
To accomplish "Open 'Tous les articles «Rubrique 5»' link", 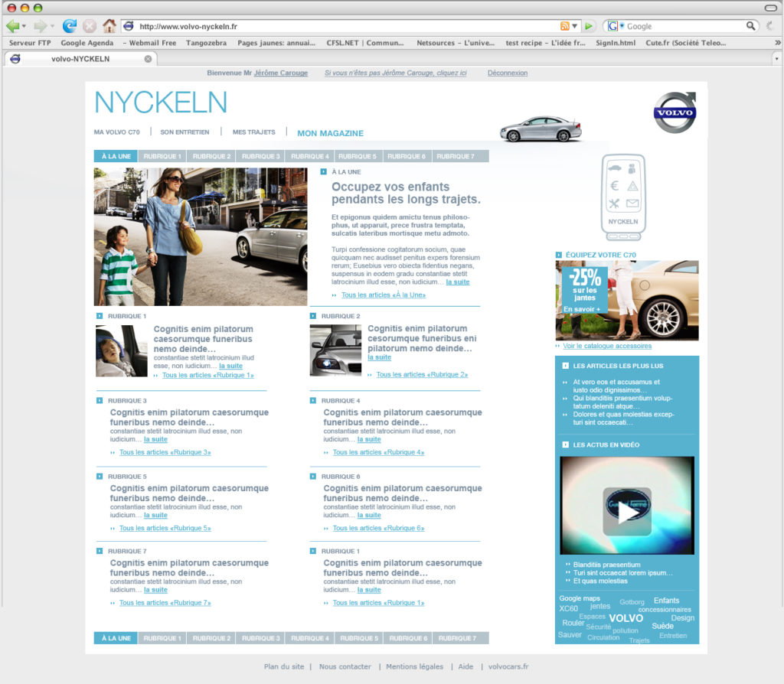I will click(165, 528).
